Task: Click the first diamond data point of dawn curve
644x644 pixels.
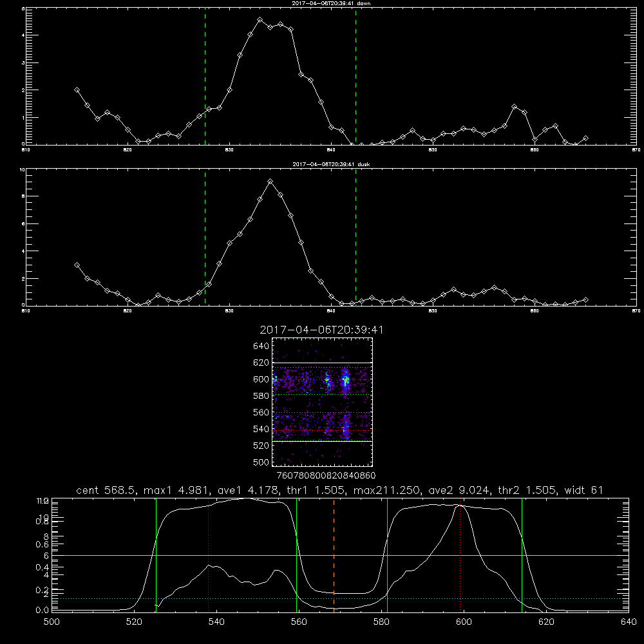Action: (77, 90)
